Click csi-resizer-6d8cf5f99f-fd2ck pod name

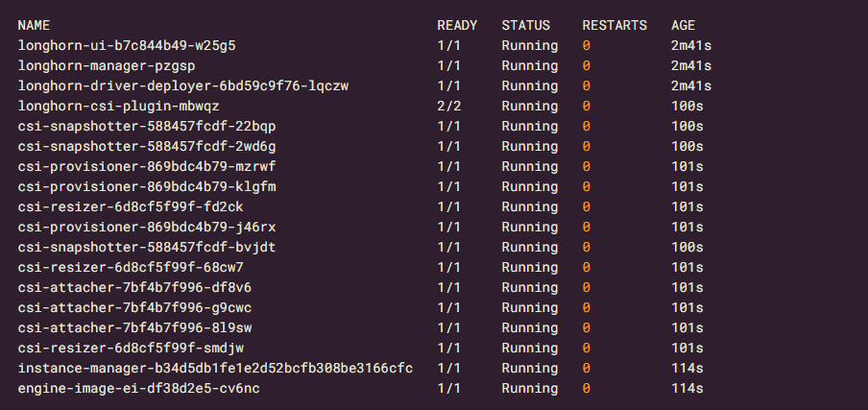(x=131, y=207)
